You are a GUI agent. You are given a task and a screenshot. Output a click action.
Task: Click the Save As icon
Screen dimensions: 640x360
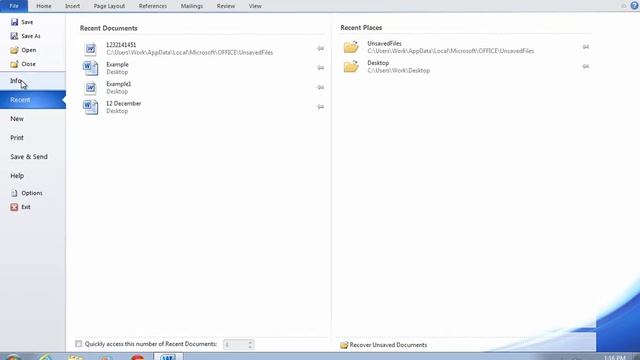(x=14, y=36)
